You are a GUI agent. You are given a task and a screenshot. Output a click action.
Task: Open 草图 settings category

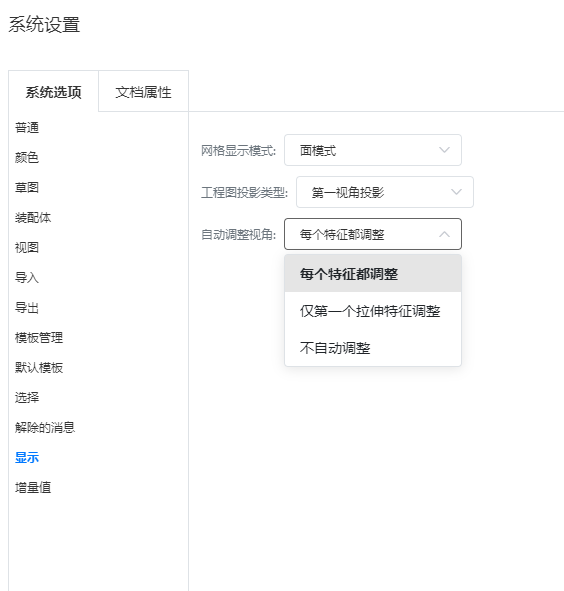[x=27, y=187]
